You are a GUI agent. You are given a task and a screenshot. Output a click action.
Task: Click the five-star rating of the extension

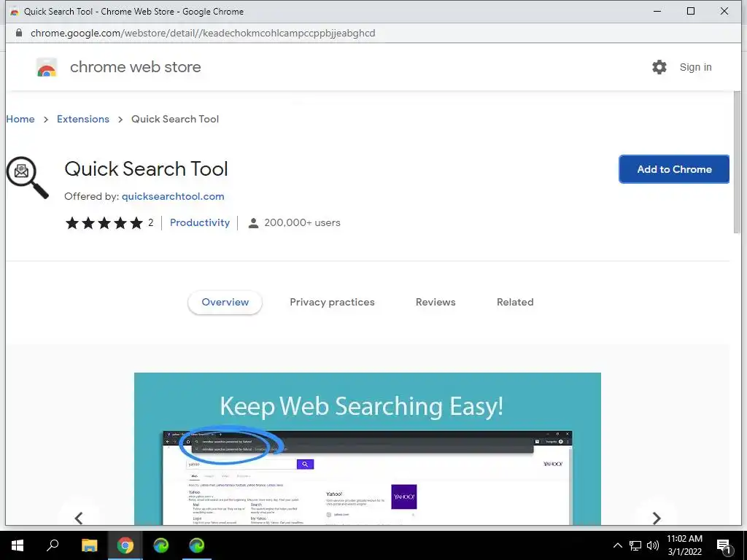[x=104, y=223]
